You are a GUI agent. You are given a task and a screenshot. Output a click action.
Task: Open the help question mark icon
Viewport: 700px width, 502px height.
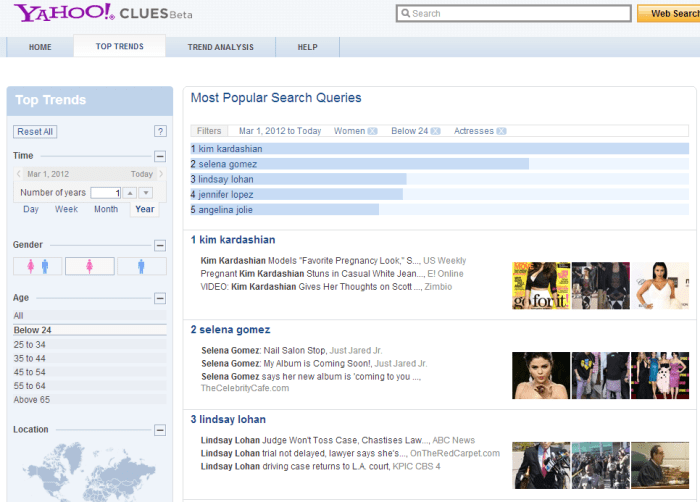coord(160,131)
